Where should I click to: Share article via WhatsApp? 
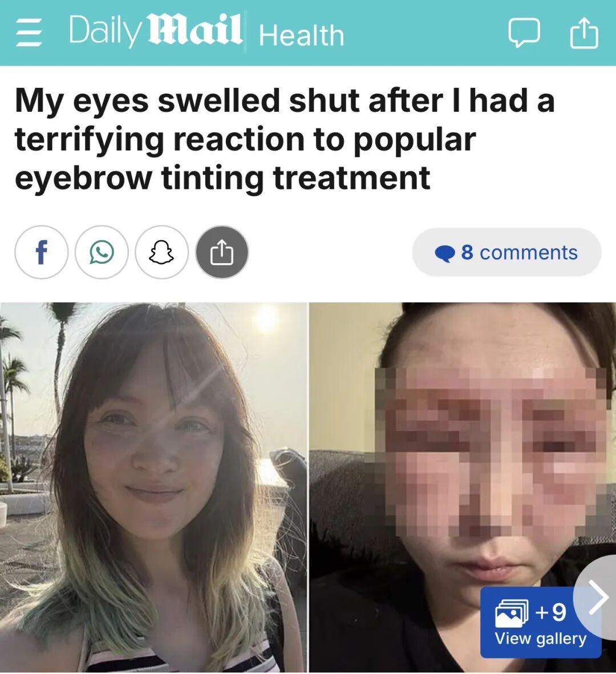tap(102, 252)
